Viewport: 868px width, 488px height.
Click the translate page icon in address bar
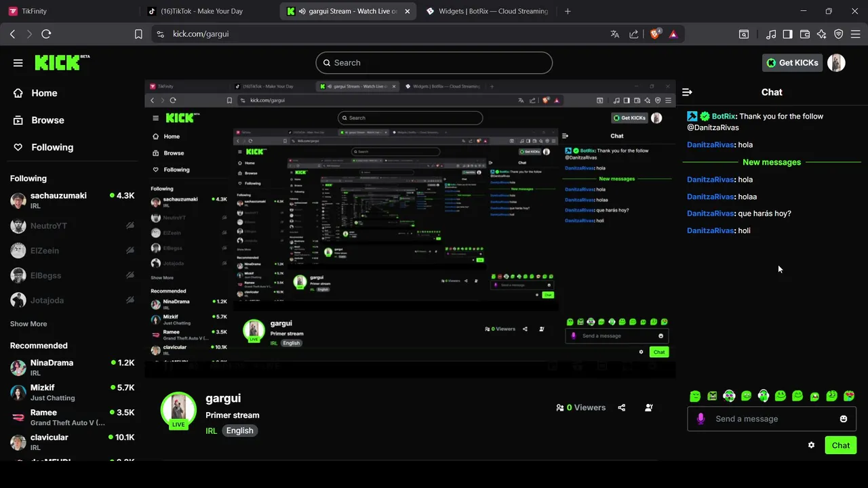614,34
